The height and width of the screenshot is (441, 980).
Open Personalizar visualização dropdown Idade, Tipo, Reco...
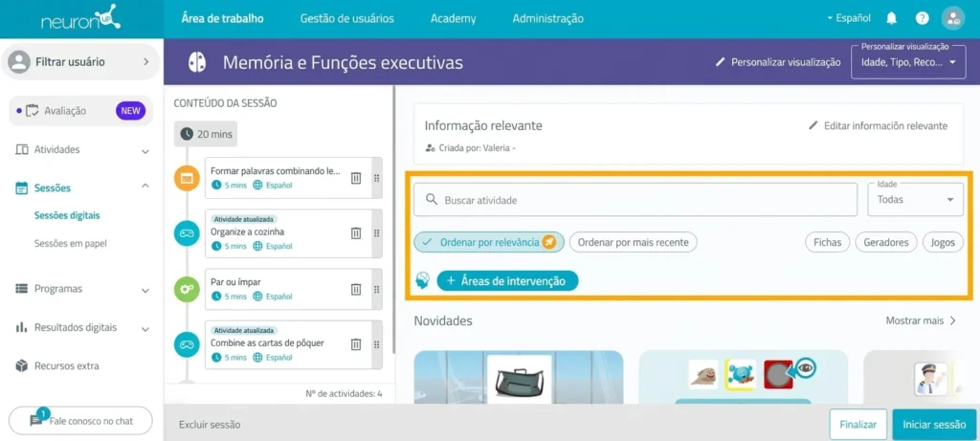point(909,62)
